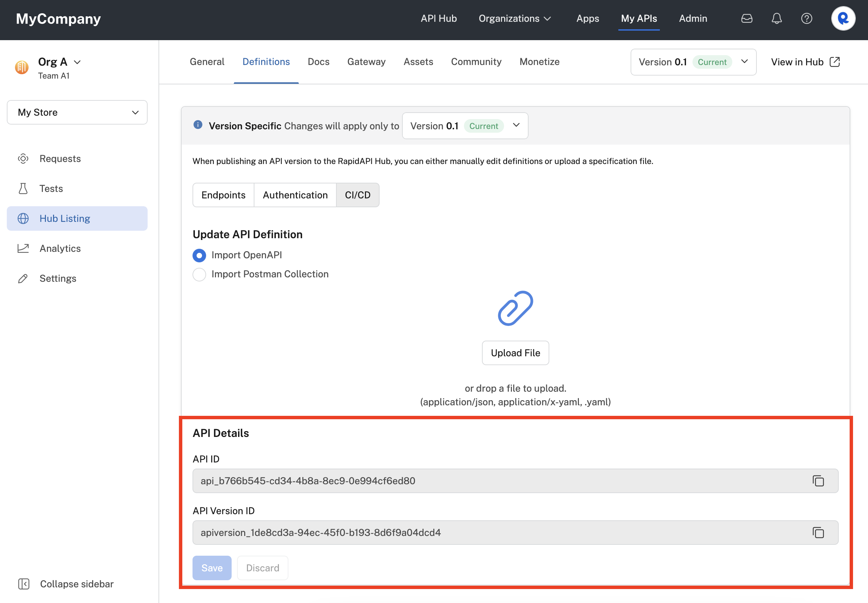Copy the API ID value
The width and height of the screenshot is (868, 603).
coord(818,480)
